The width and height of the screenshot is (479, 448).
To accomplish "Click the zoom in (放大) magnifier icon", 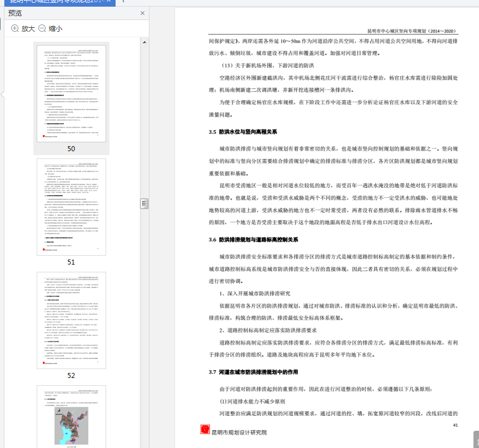I will click(14, 28).
